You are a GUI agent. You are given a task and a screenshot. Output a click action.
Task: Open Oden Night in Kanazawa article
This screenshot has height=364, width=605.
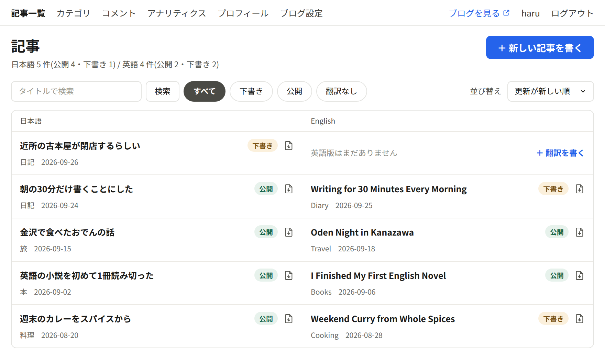coord(362,232)
